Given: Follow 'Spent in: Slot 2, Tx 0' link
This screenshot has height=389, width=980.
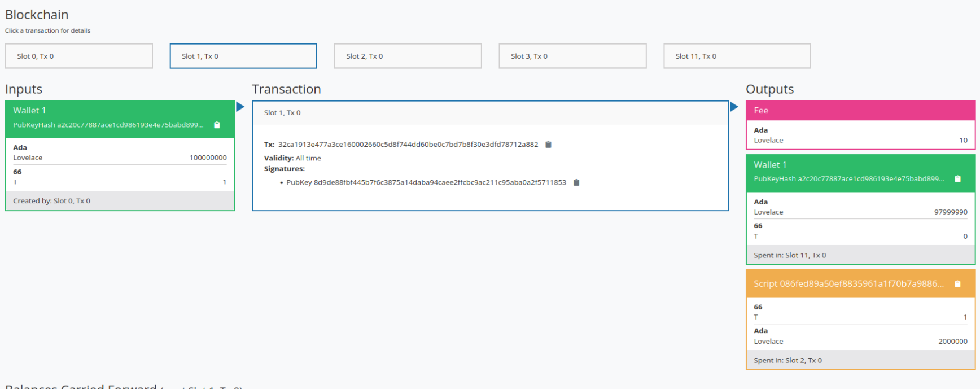Looking at the screenshot, I should (788, 360).
